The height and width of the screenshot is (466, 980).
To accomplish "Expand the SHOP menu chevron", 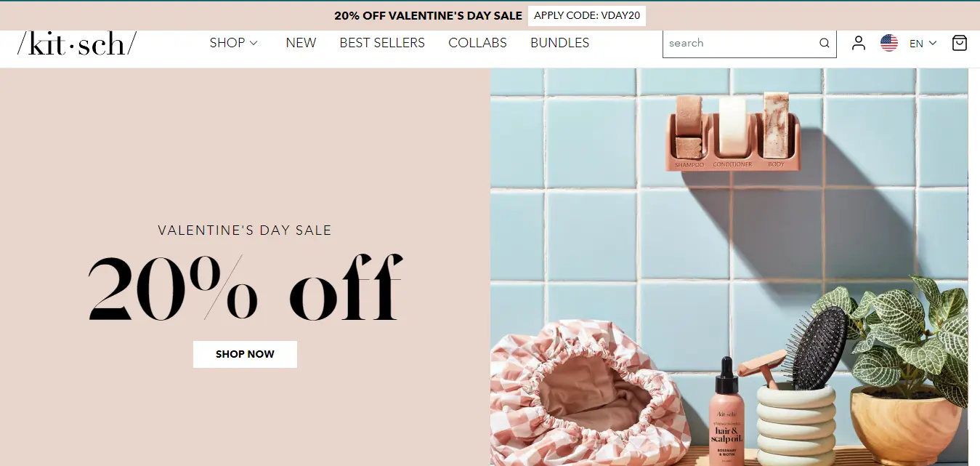I will coord(254,43).
